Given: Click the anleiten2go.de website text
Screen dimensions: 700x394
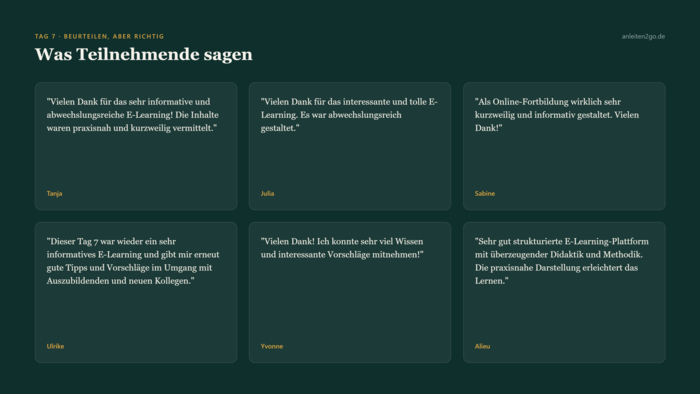Looking at the screenshot, I should pyautogui.click(x=643, y=37).
